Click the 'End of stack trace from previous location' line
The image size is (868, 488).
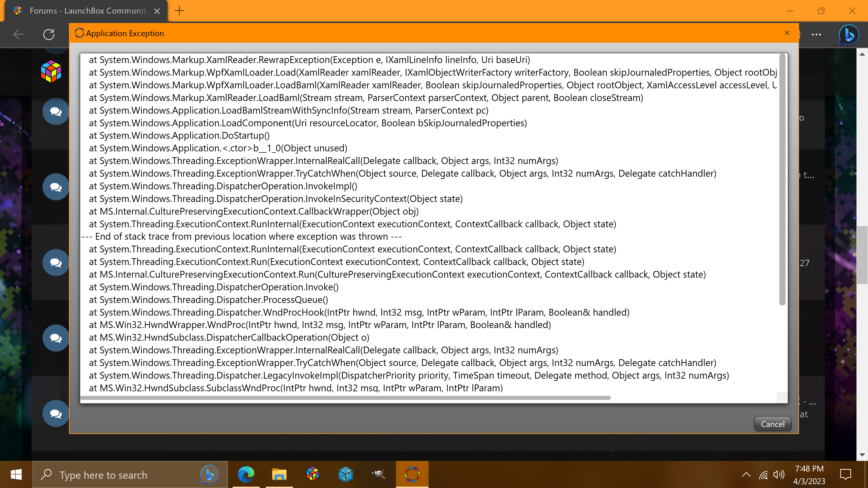pos(242,236)
